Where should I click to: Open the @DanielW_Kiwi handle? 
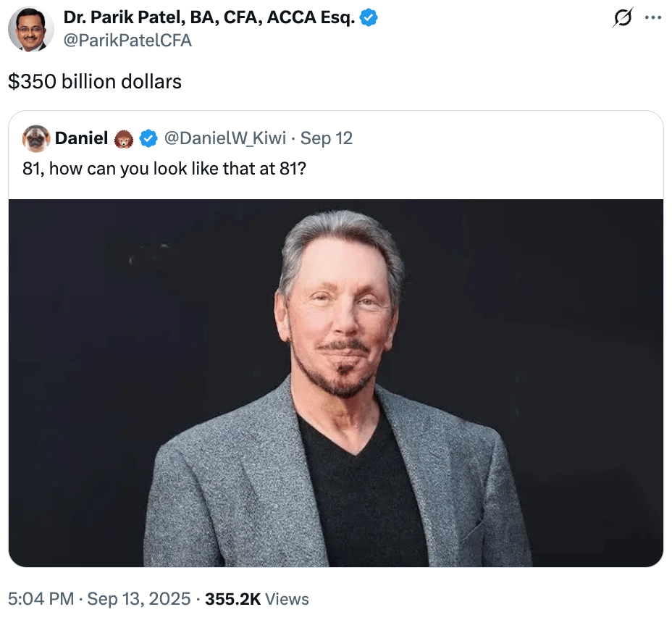[x=225, y=138]
